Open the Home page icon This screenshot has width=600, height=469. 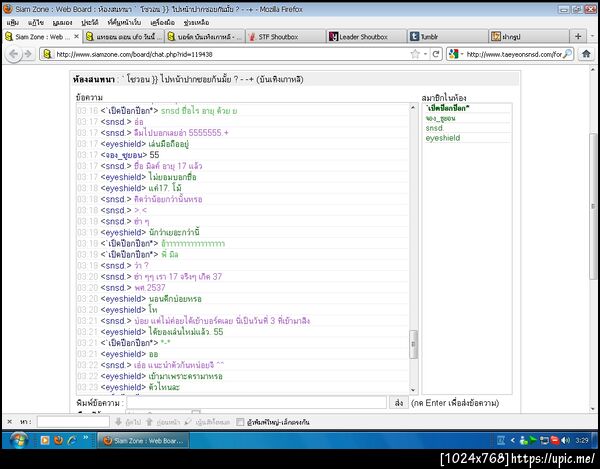tap(586, 54)
